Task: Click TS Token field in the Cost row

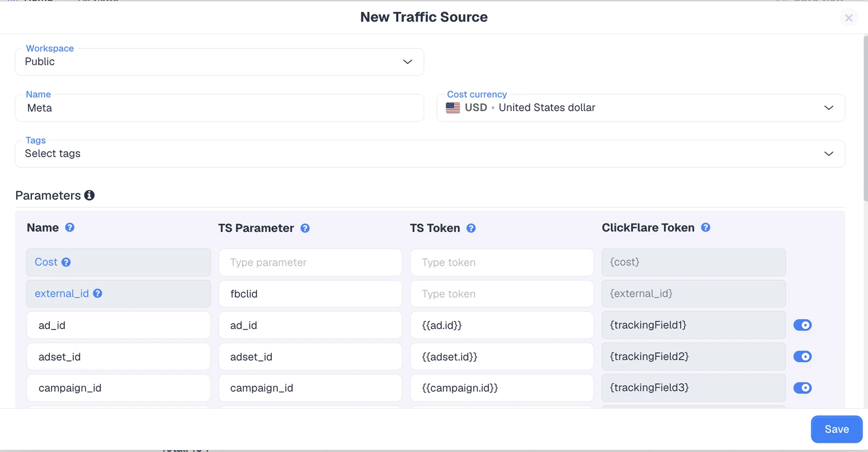Action: (x=502, y=262)
